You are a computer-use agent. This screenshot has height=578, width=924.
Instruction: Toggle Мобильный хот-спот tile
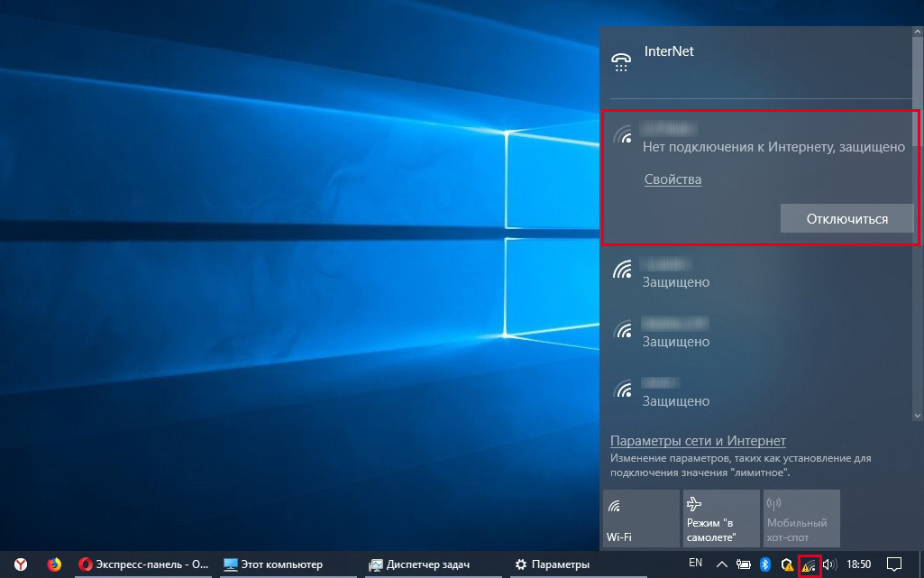(801, 518)
